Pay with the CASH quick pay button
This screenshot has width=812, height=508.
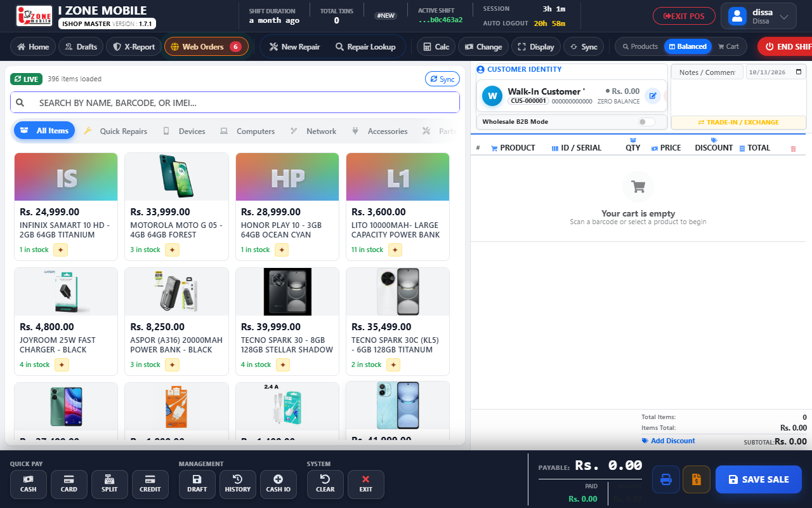click(28, 484)
